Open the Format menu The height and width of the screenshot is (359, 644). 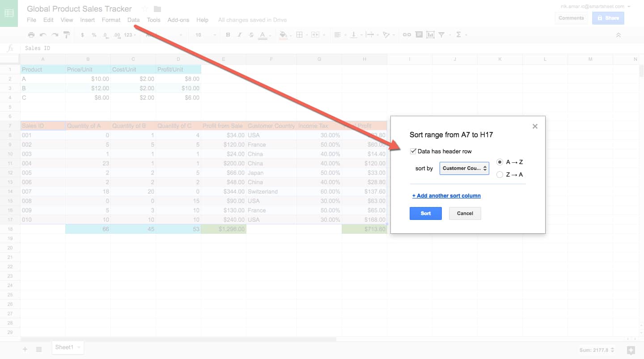point(111,20)
